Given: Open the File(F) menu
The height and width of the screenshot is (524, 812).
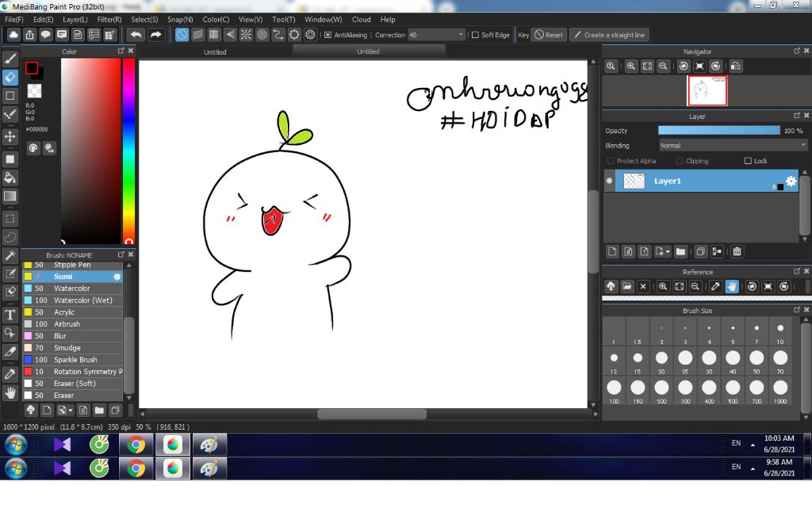Looking at the screenshot, I should [14, 19].
